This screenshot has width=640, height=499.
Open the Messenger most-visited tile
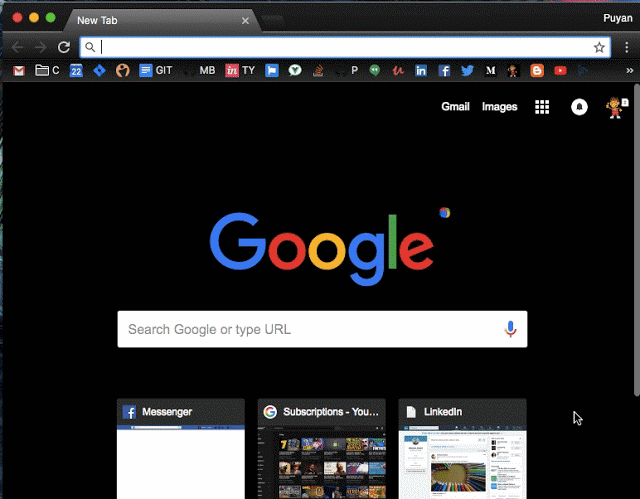pos(181,448)
